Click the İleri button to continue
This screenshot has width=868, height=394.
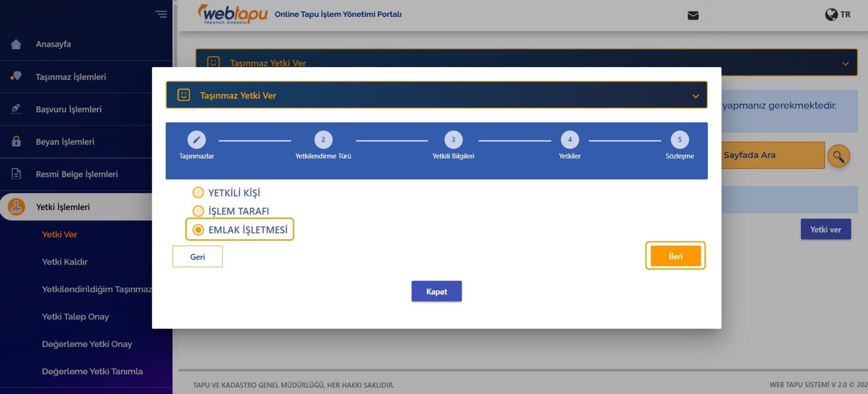click(675, 256)
